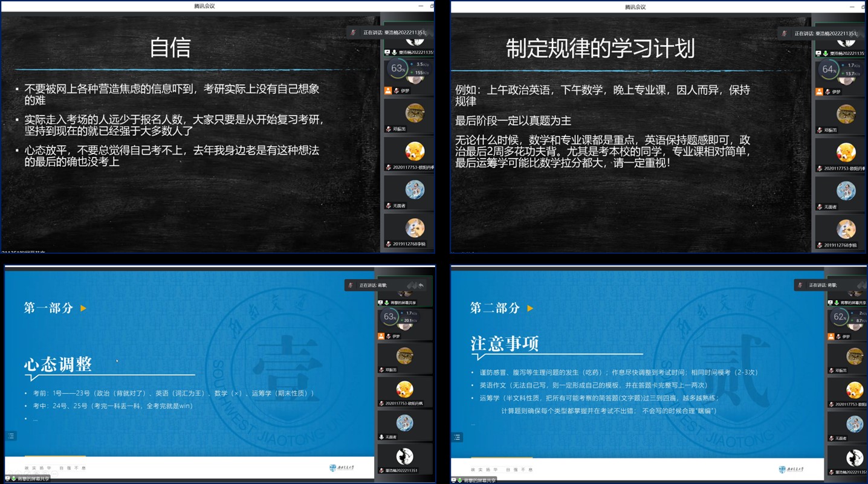Click the 64% network gauge in 制定规律的学习计划 window
This screenshot has width=868, height=484.
coord(828,69)
